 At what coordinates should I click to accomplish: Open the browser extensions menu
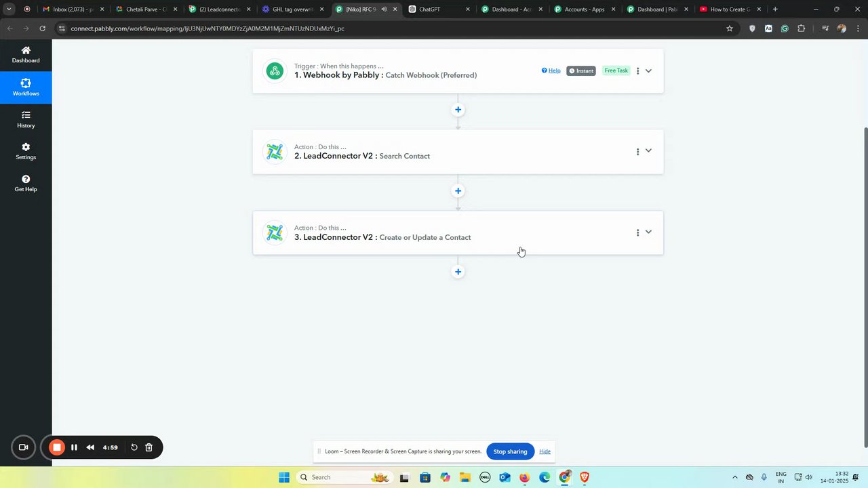[x=802, y=28]
